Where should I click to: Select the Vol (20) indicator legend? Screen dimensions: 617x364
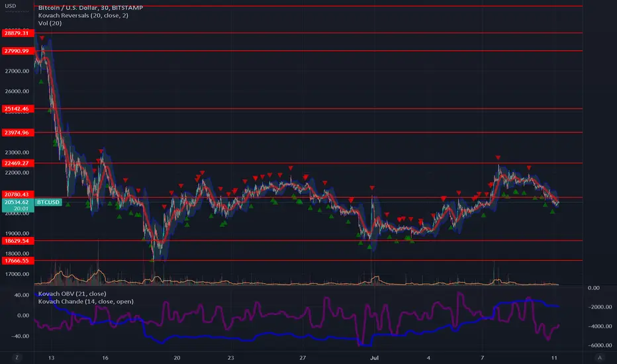(50, 23)
